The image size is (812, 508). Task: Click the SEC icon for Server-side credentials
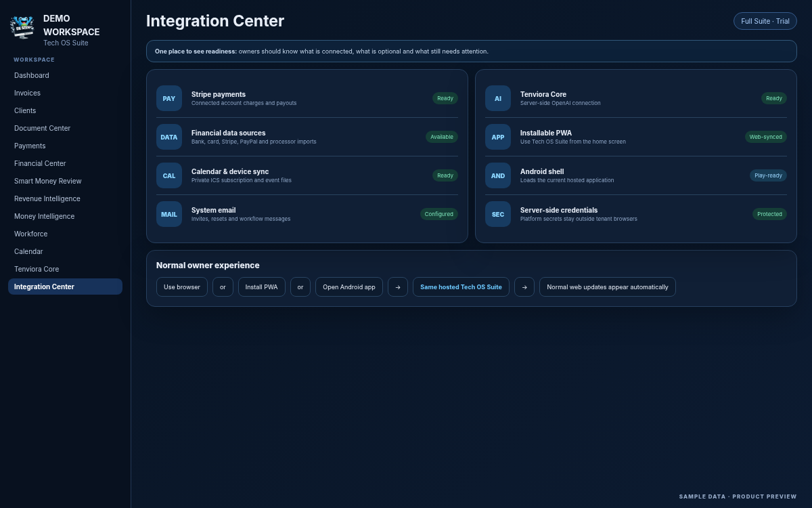498,214
